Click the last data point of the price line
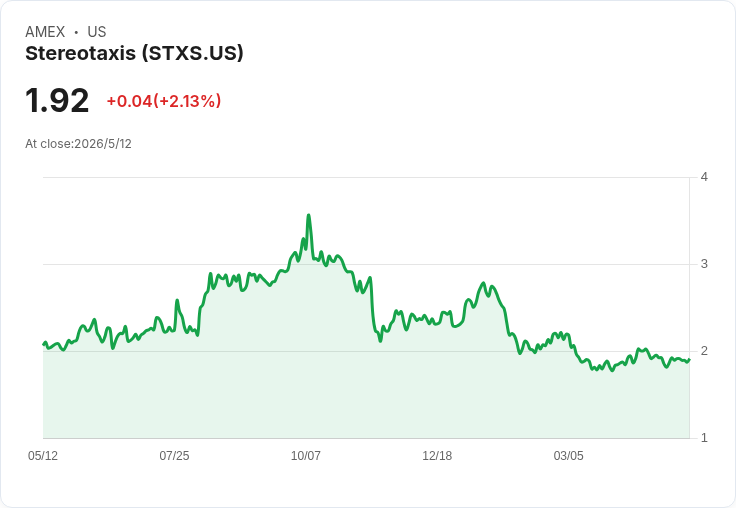This screenshot has height=508, width=736. (x=689, y=360)
